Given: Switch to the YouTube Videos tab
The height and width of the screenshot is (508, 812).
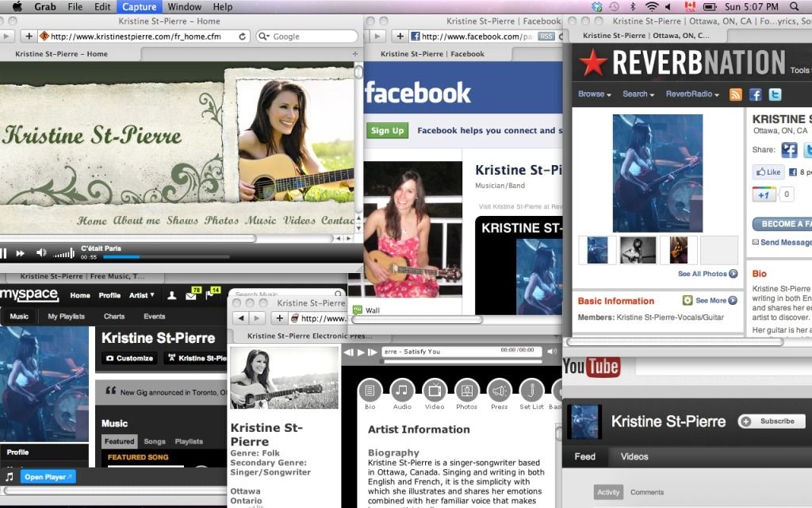Looking at the screenshot, I should [634, 456].
